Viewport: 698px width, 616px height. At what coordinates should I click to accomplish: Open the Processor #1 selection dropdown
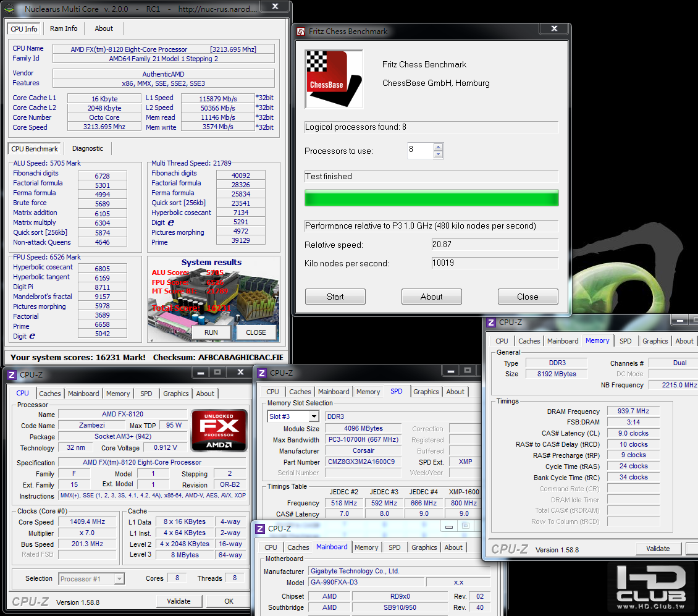click(x=119, y=578)
